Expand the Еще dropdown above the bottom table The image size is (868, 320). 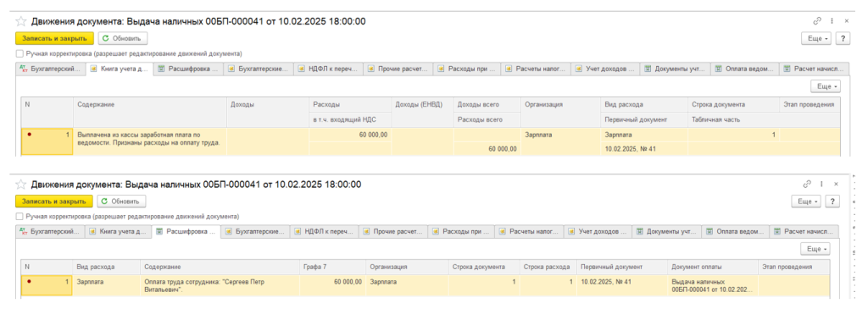coord(815,249)
